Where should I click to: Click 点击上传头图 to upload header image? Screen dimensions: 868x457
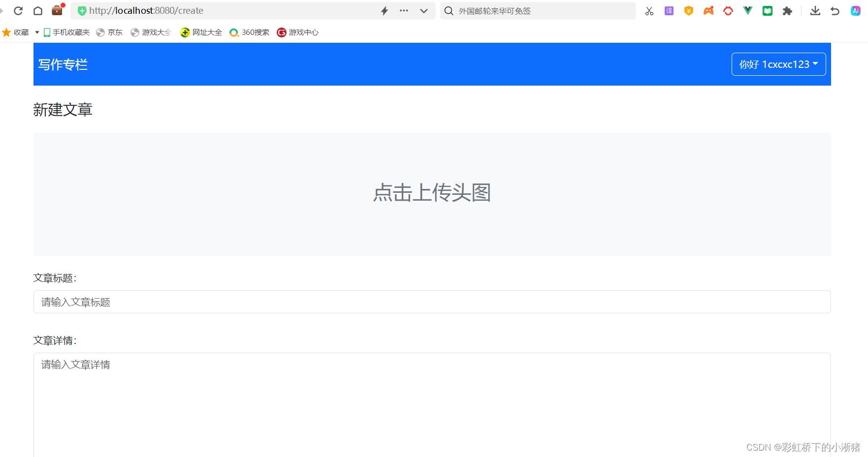[x=432, y=193]
